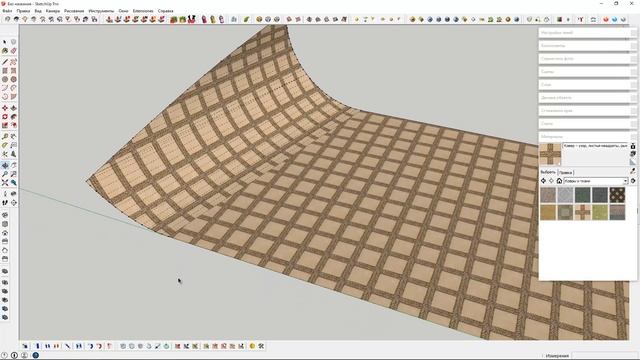Select the Circle tool
The image size is (640, 360).
(x=4, y=79)
